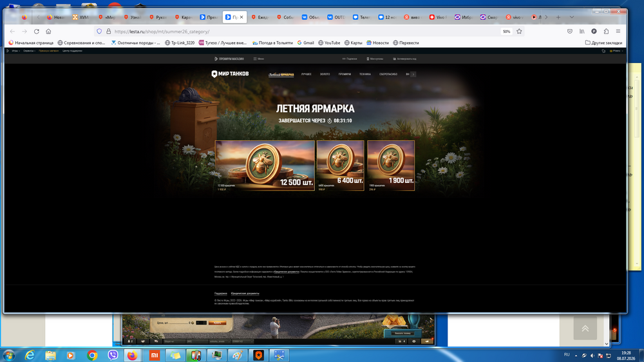
Task: Open the Мои купоны link
Action: [375, 59]
